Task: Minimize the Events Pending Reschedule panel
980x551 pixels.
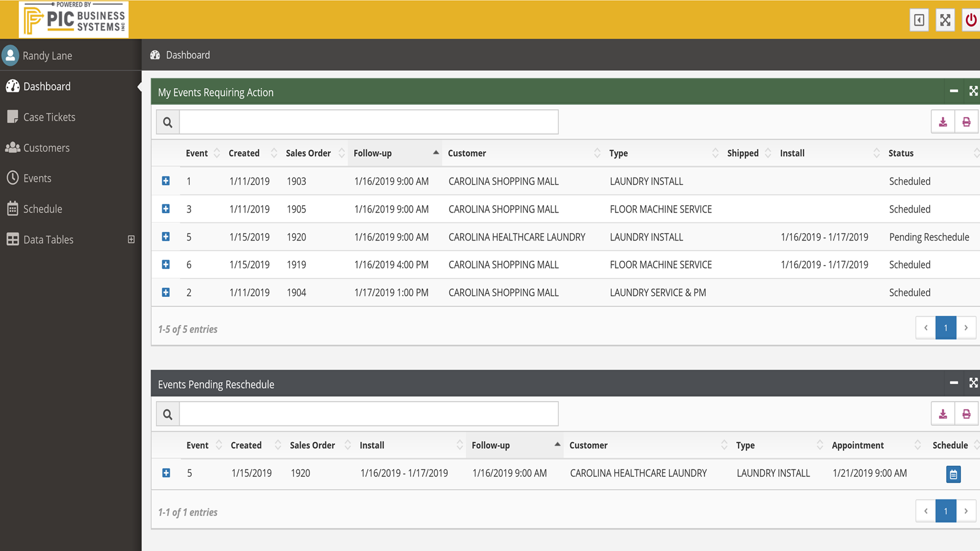Action: (x=954, y=383)
